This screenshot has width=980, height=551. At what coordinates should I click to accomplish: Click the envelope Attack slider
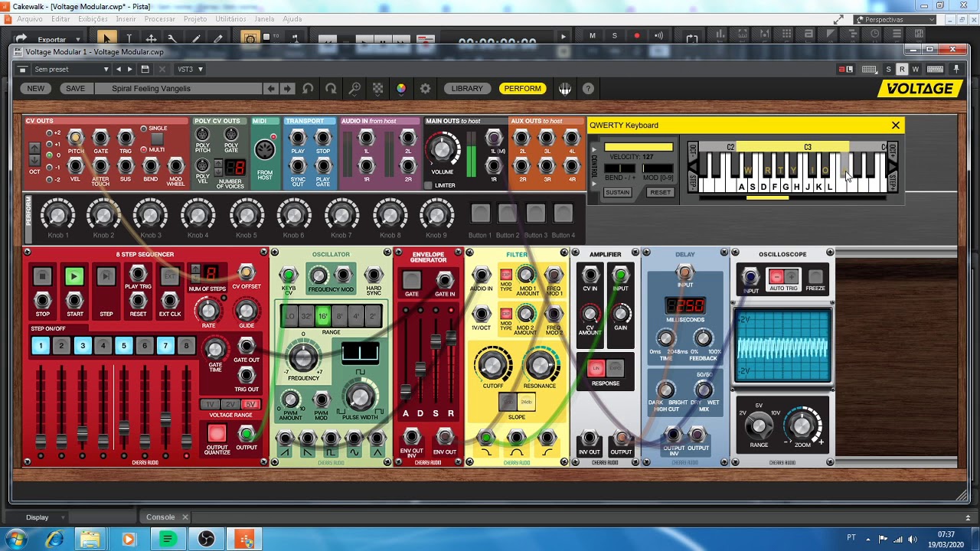[x=406, y=391]
